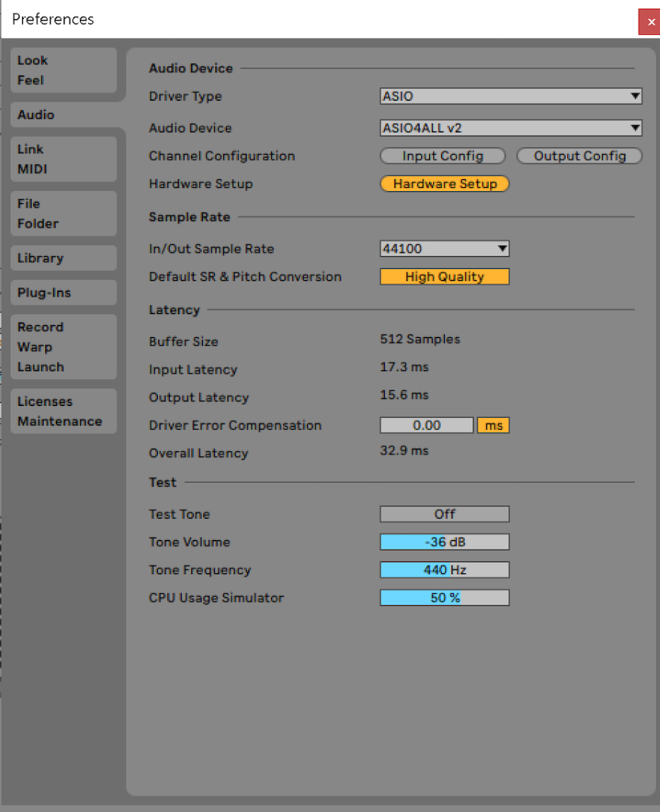660x812 pixels.
Task: Click the Input Config button
Action: (443, 156)
